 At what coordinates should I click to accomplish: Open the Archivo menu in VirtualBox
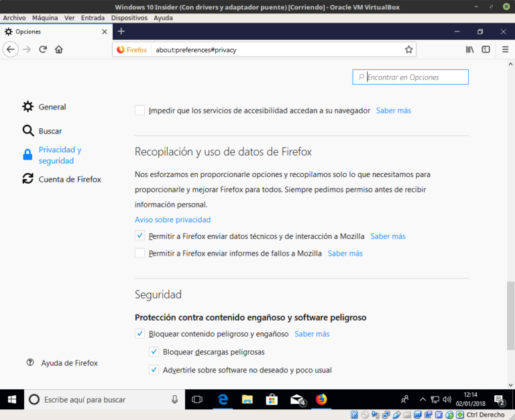pyautogui.click(x=14, y=17)
